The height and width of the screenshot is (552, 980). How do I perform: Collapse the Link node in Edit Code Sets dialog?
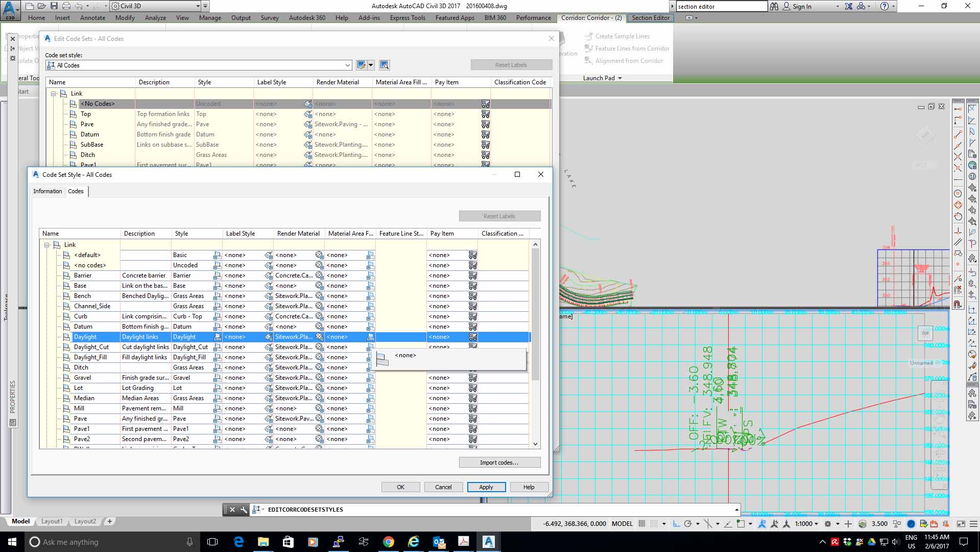(x=54, y=94)
